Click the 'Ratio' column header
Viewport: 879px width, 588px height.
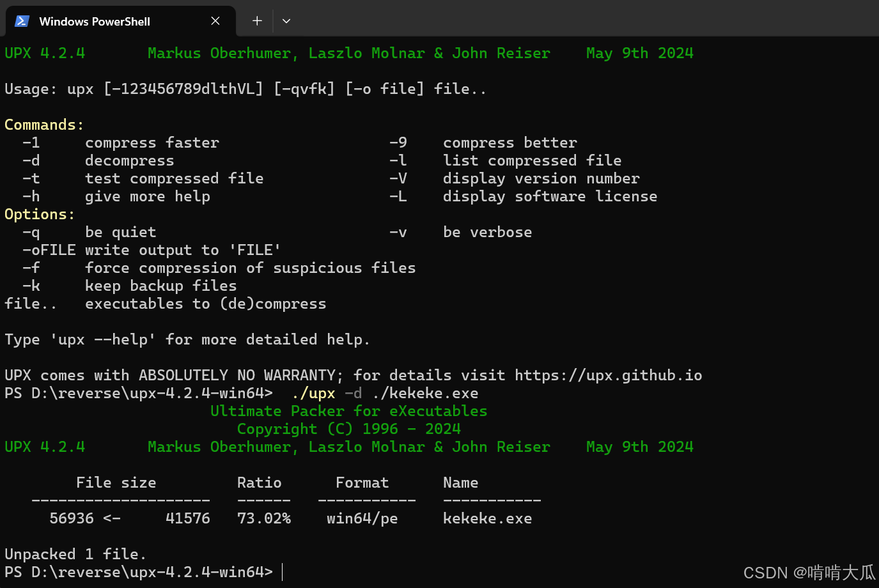click(260, 483)
